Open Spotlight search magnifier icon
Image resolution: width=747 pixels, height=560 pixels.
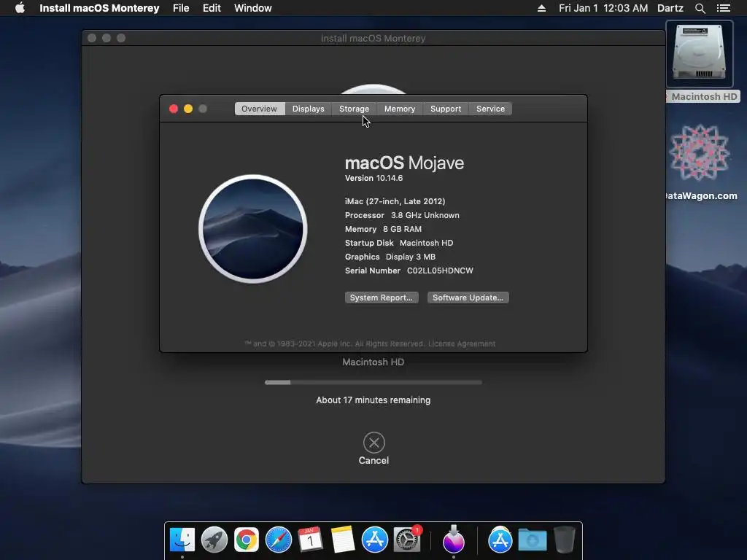click(700, 8)
